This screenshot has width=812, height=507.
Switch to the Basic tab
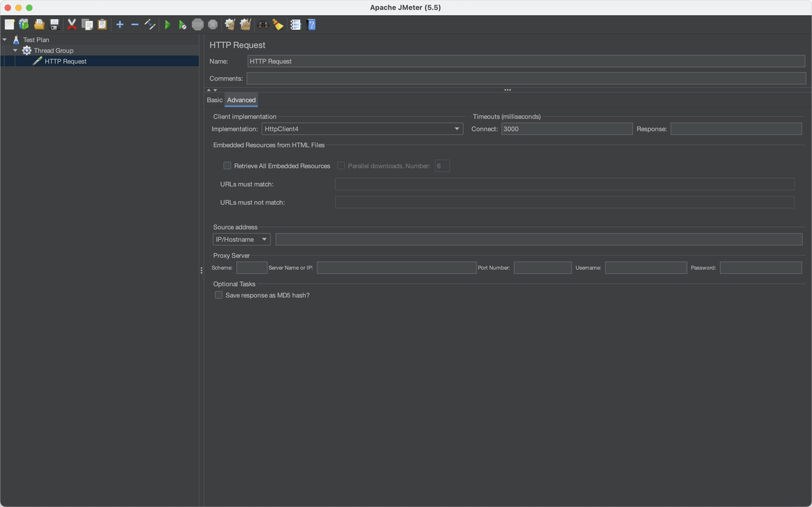214,100
